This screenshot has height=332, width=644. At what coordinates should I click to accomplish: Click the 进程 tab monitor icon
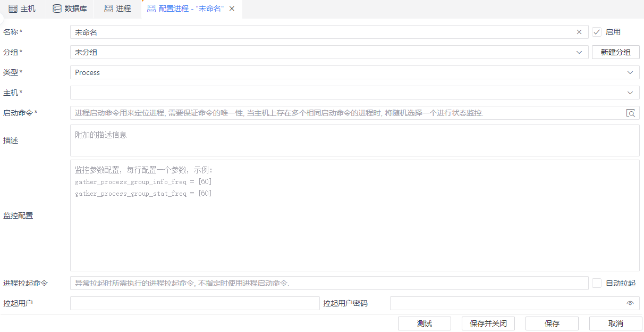coord(108,9)
